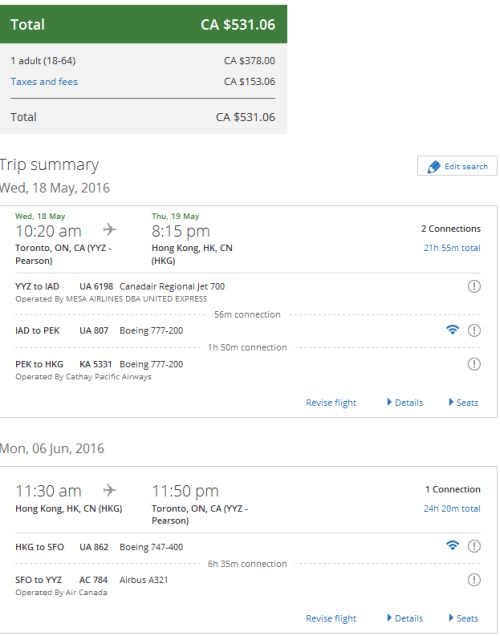Screen dimensions: 500x636
Task: Click the 24h 20m total duration link
Action: tap(452, 509)
